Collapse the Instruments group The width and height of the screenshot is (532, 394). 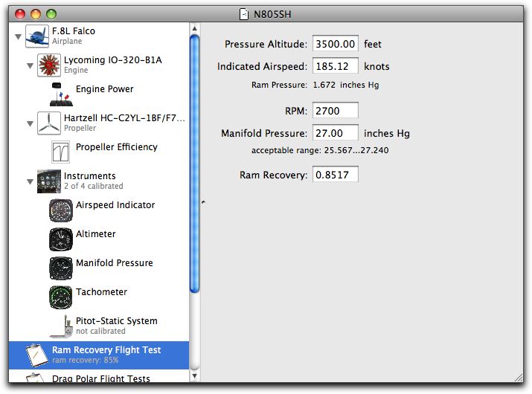click(31, 181)
